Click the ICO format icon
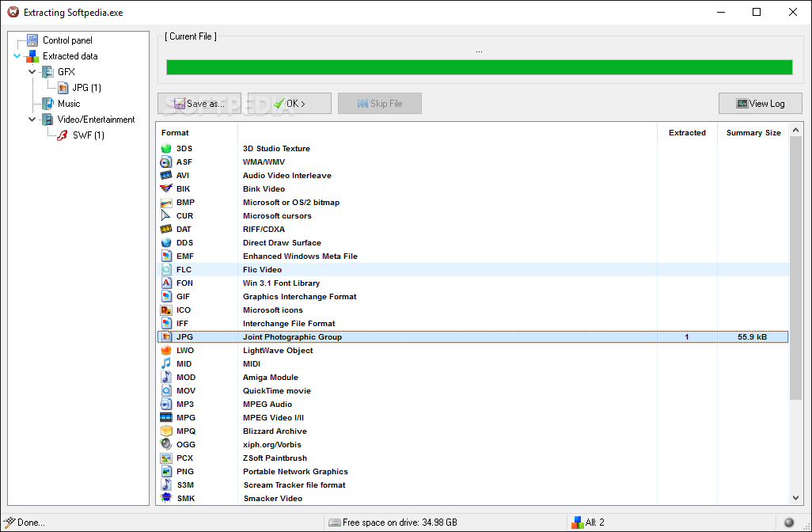Image resolution: width=812 pixels, height=532 pixels. coord(165,310)
